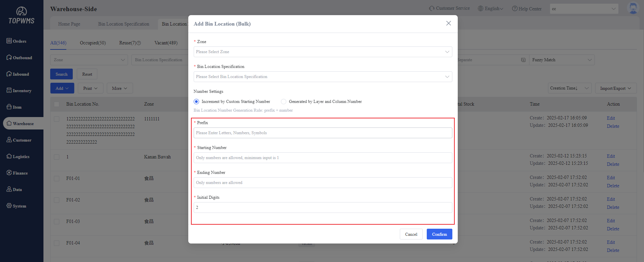Click the Finance sidebar icon
Viewport: 644px width, 262px height.
coord(9,173)
